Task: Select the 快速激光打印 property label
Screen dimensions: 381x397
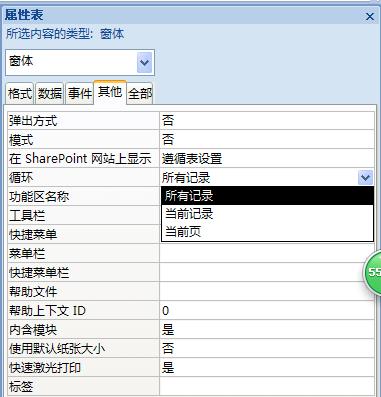Action: [x=83, y=368]
